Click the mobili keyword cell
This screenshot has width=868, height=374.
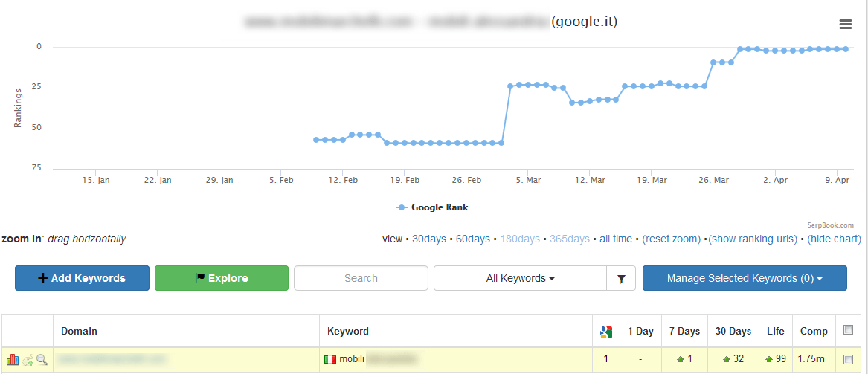click(456, 360)
